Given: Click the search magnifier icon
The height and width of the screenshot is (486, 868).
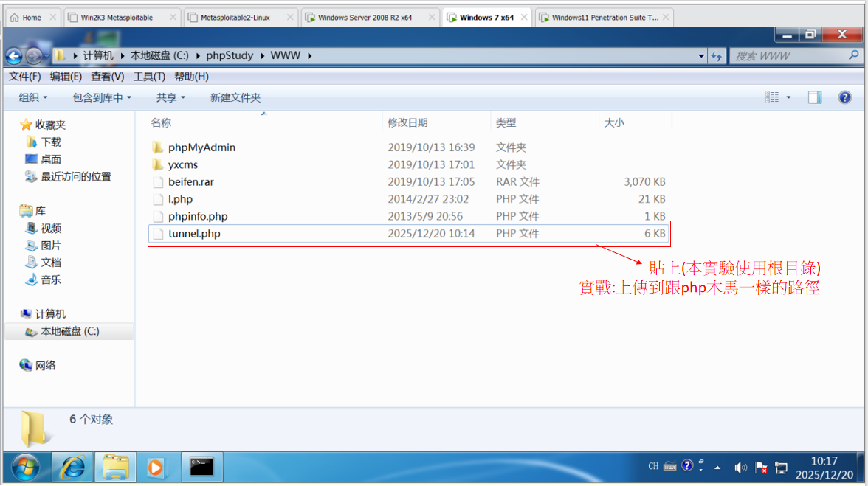Looking at the screenshot, I should 853,55.
